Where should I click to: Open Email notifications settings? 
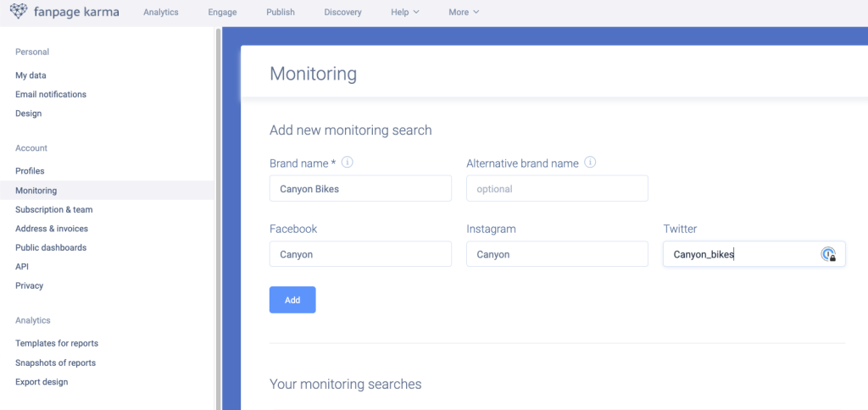51,94
